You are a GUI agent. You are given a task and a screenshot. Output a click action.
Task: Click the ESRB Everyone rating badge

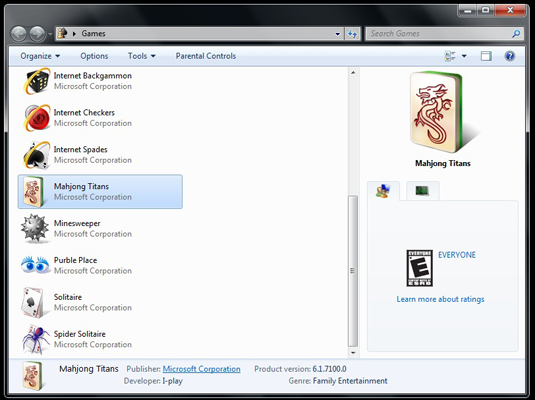point(419,268)
